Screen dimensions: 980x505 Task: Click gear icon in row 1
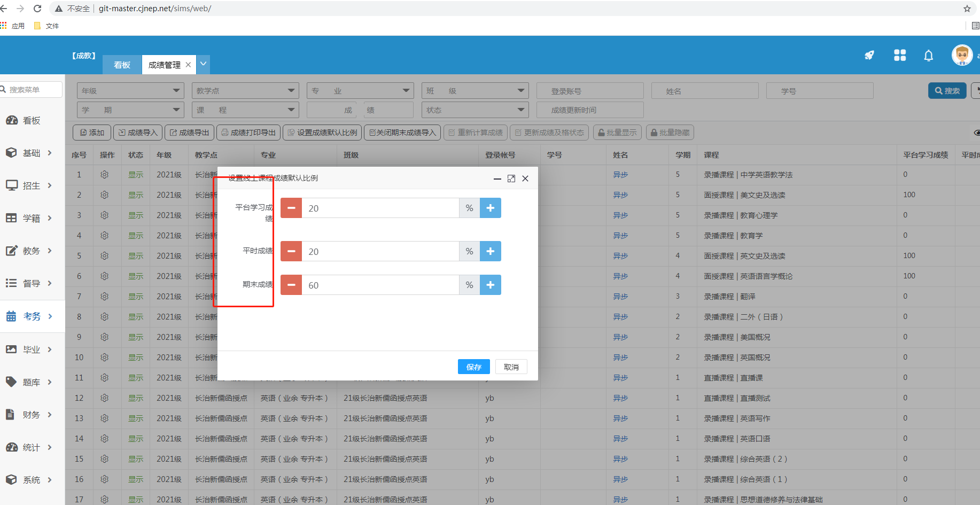[105, 175]
